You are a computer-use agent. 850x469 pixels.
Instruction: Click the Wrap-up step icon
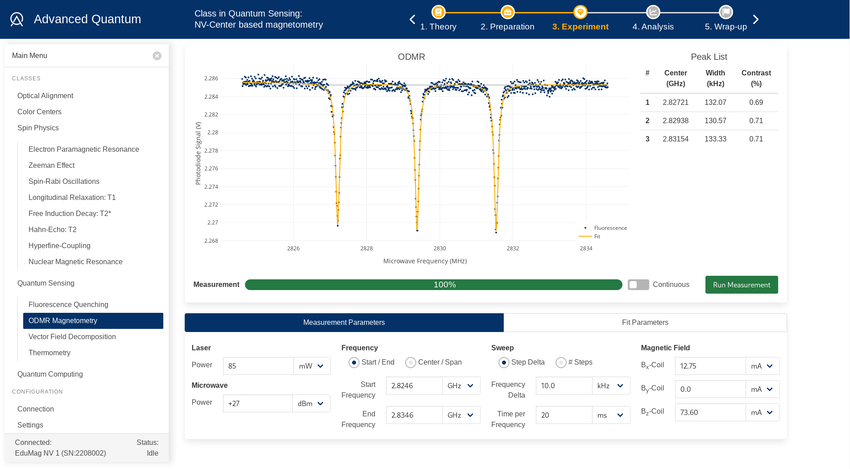point(725,11)
